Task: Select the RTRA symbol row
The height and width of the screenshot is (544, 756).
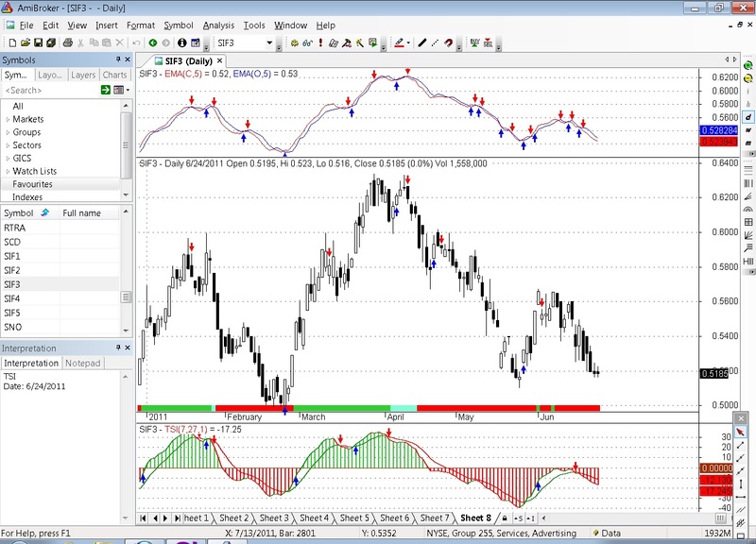Action: tap(60, 228)
